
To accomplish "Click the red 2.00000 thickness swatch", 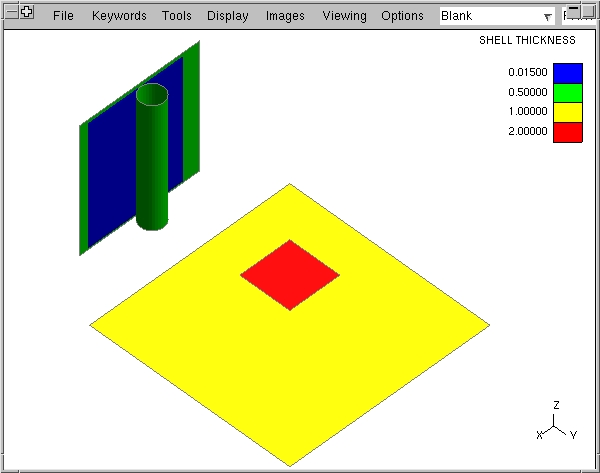I will coord(568,131).
